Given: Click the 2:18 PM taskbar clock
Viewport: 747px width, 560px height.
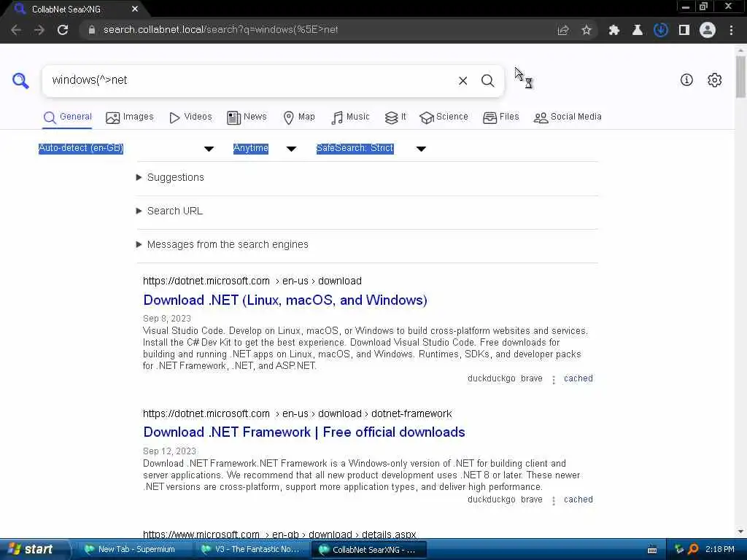Looking at the screenshot, I should click(720, 550).
